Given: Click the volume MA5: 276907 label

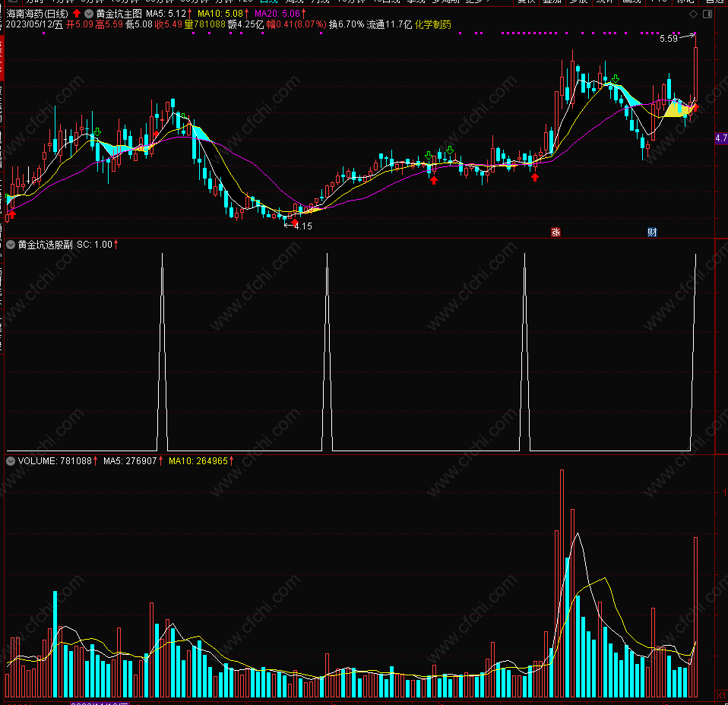Looking at the screenshot, I should (130, 461).
